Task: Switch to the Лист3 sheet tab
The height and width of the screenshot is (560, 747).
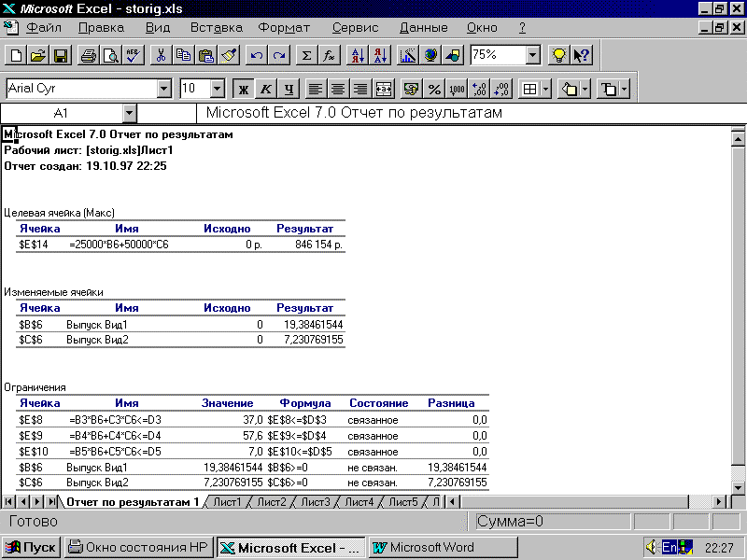Action: point(316,502)
